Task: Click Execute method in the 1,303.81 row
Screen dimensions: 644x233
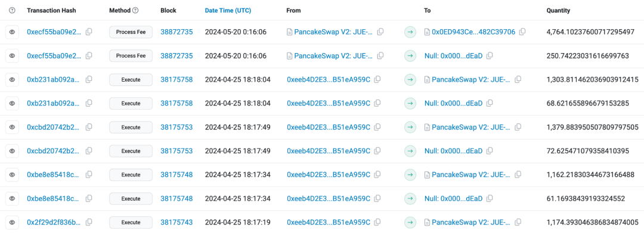Action: click(131, 80)
